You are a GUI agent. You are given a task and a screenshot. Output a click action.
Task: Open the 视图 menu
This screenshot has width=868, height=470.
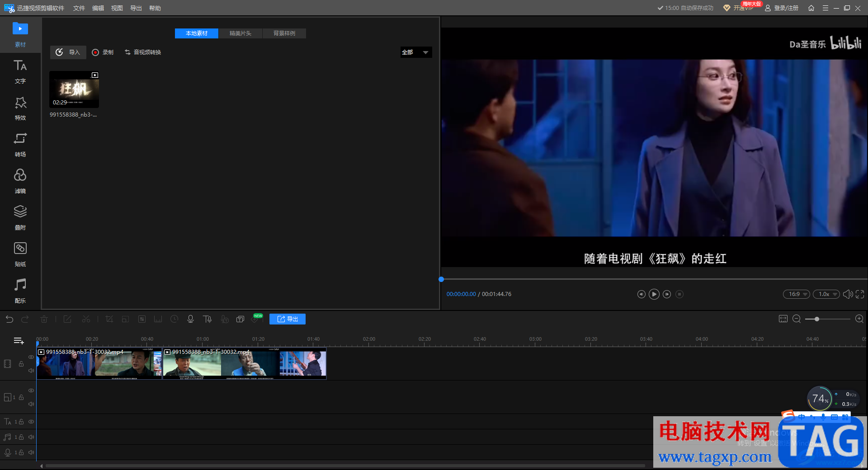tap(117, 8)
